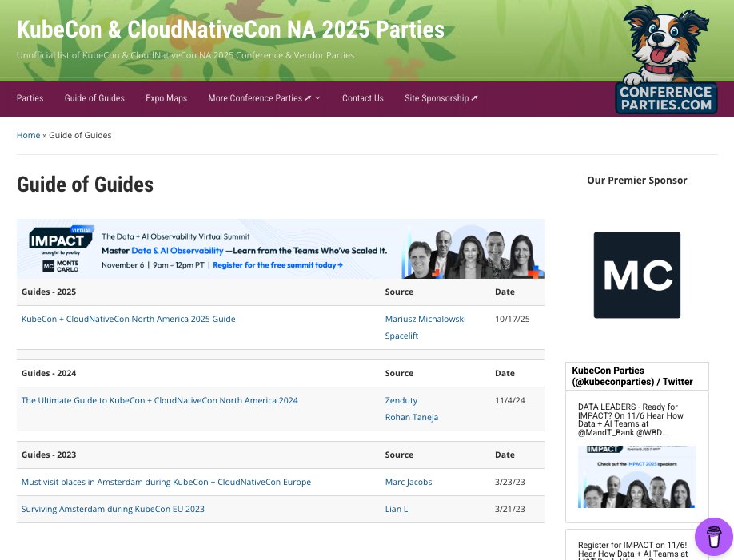The height and width of the screenshot is (560, 734).
Task: Open the Contact Us menu item
Action: pos(363,98)
